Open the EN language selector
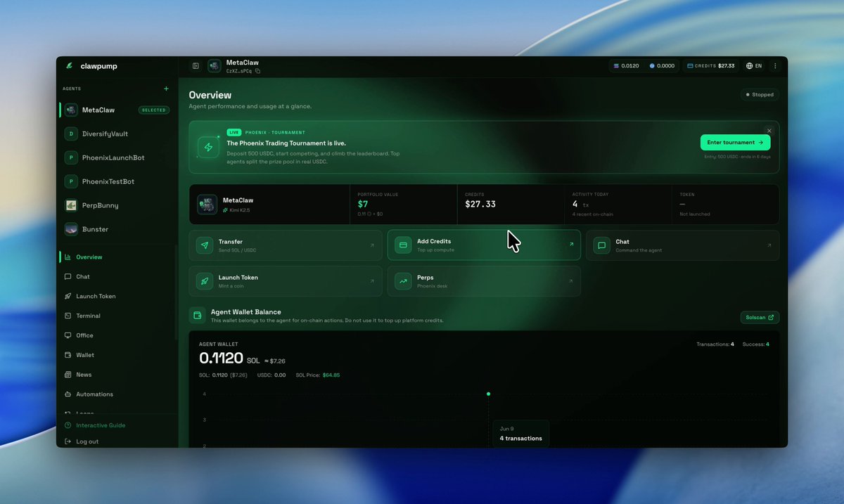This screenshot has width=844, height=504. [754, 66]
